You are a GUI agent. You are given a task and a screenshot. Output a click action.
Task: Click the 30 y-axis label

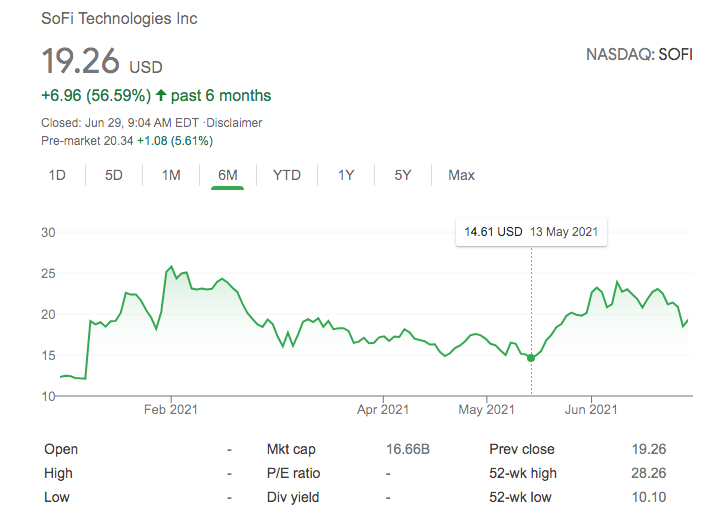click(48, 232)
